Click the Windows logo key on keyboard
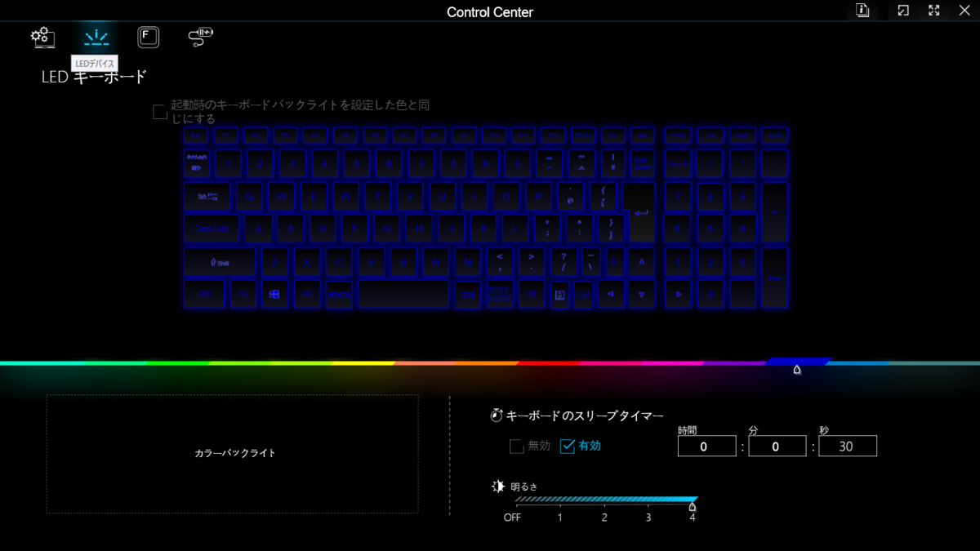This screenshot has height=551, width=980. coord(274,294)
